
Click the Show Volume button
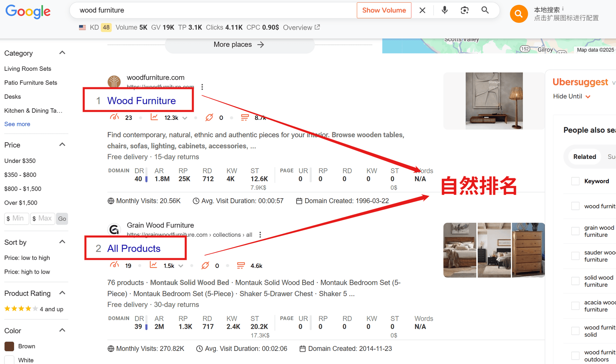(384, 10)
